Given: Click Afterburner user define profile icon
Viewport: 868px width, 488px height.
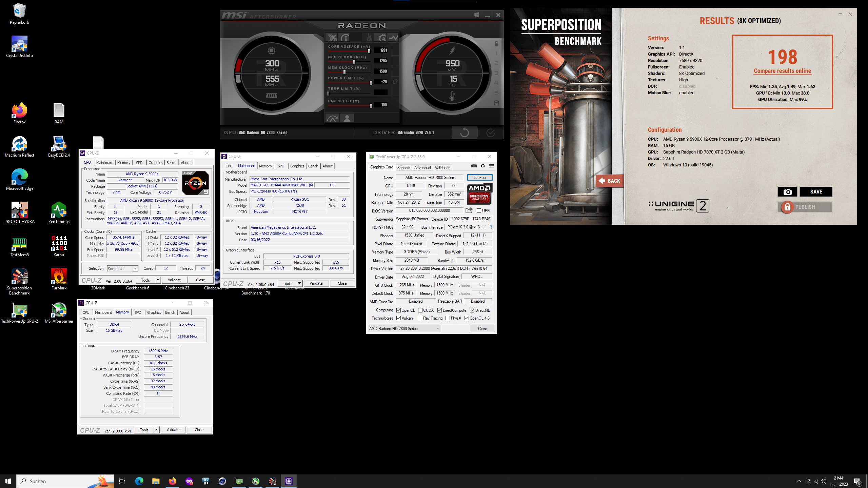Looking at the screenshot, I should click(347, 118).
